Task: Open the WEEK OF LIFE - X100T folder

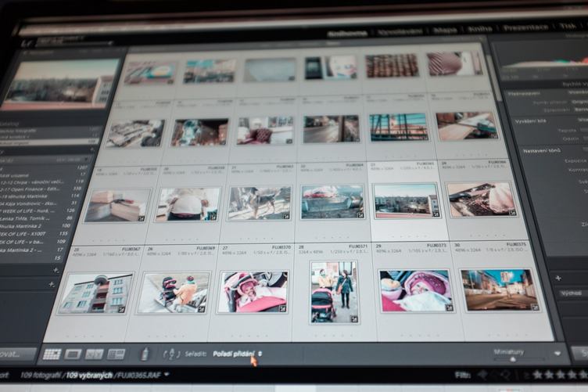Action: point(34,234)
